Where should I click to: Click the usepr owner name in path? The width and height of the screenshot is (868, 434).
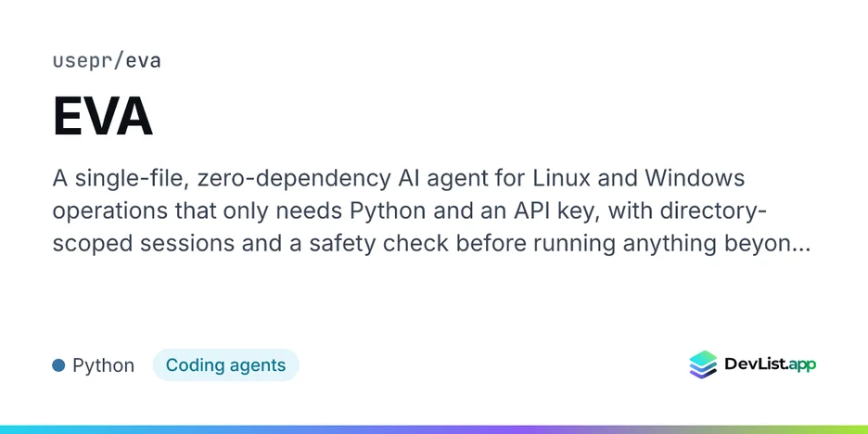[x=82, y=61]
